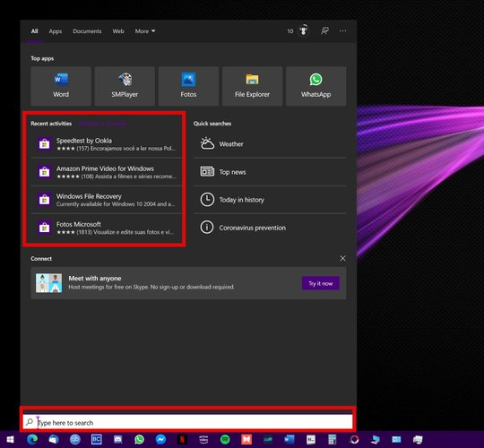Open Word from the taskbar
This screenshot has height=448, width=484.
pyautogui.click(x=290, y=439)
